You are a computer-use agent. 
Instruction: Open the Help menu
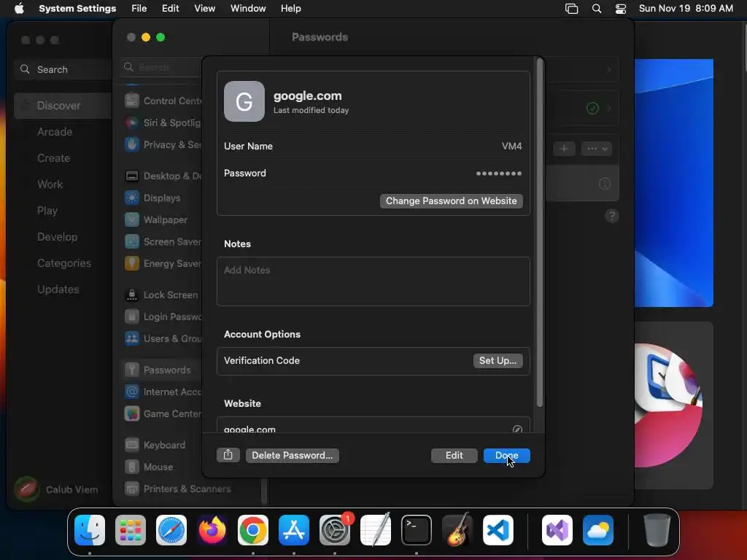(x=290, y=9)
